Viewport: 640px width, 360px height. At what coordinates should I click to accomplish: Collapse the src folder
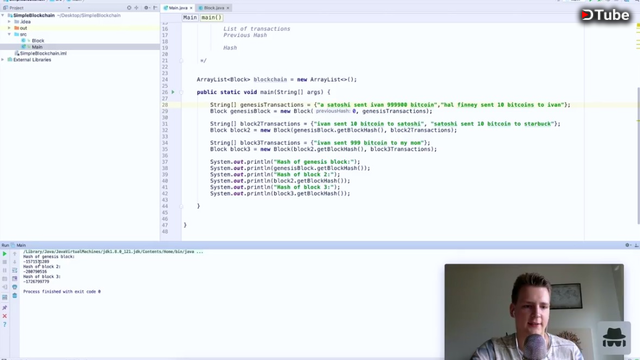point(9,34)
